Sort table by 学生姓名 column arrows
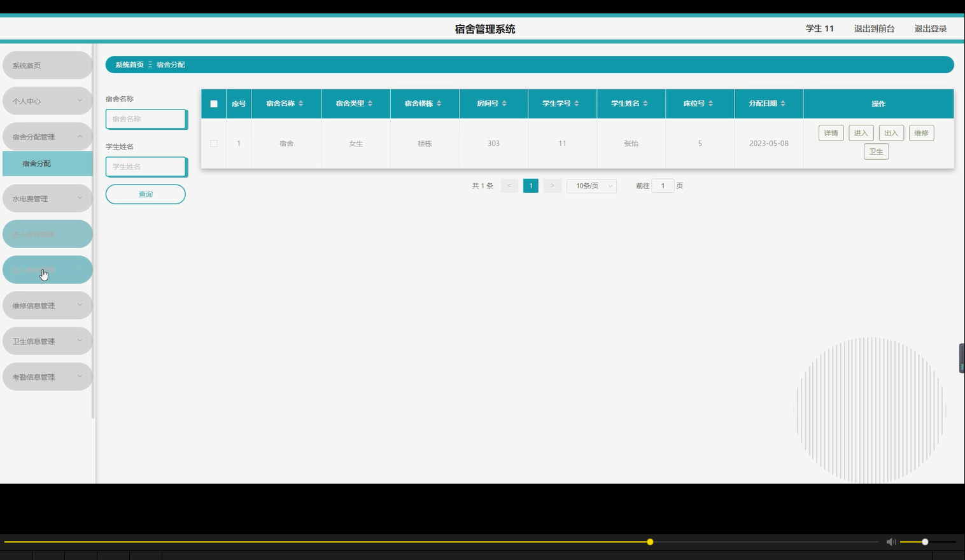Image resolution: width=965 pixels, height=560 pixels. tap(645, 103)
